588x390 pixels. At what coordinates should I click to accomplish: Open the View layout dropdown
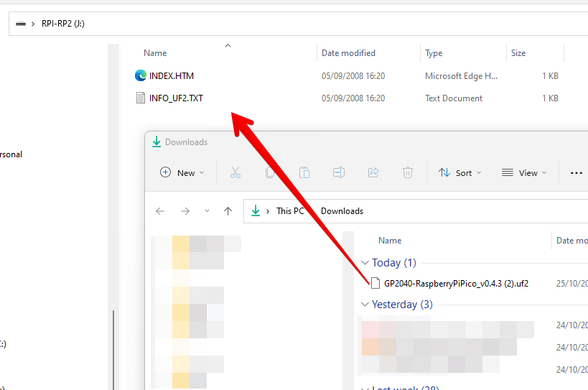524,173
